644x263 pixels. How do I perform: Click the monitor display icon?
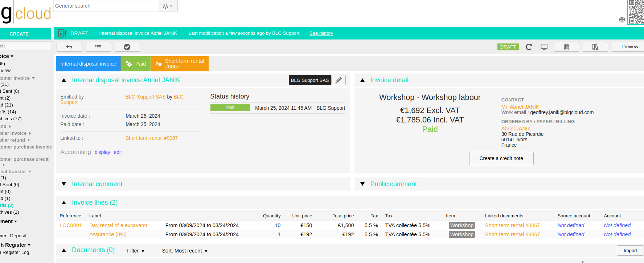point(544,47)
